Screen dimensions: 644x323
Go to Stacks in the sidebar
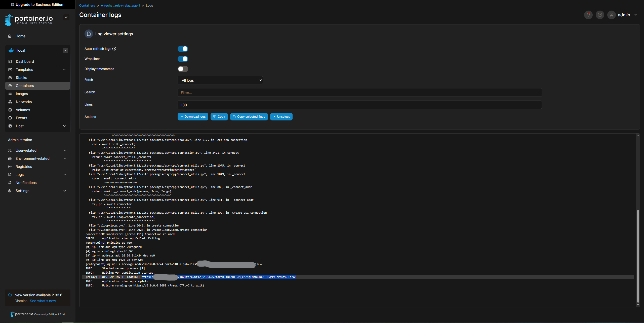[x=21, y=78]
